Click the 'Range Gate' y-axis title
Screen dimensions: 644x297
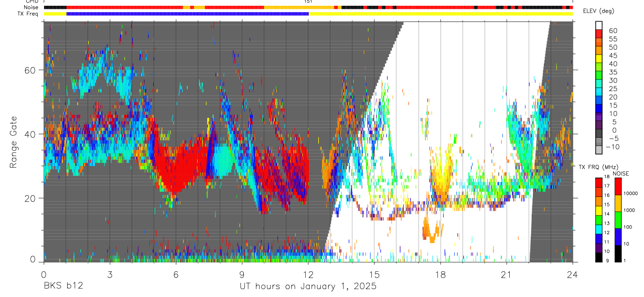[x=13, y=142]
